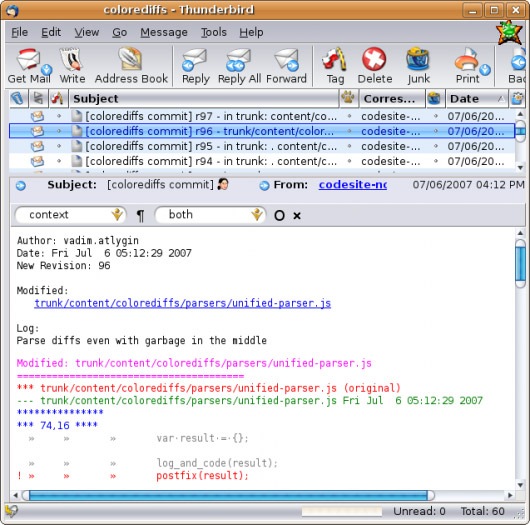Image resolution: width=530 pixels, height=525 pixels.
Task: Click the Reply toolbar button
Action: coord(195,66)
